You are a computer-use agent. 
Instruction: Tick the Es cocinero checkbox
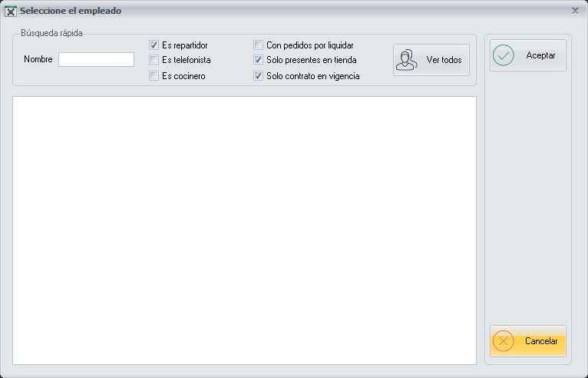[x=154, y=76]
